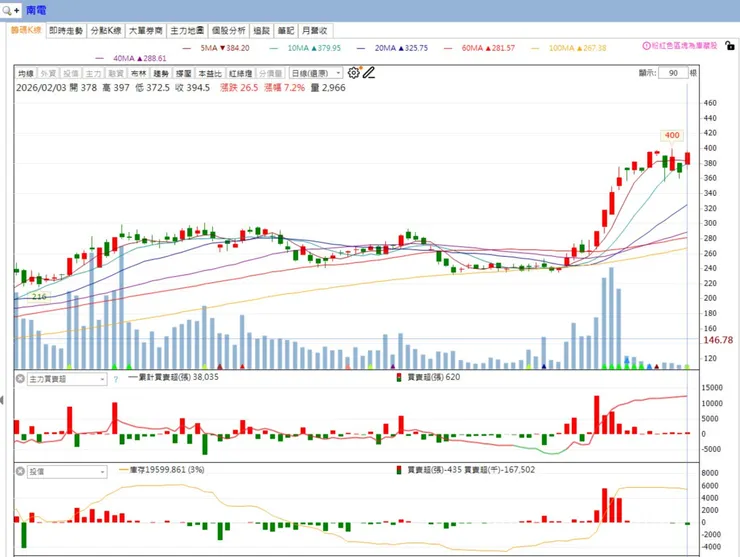740x557 pixels.
Task: Toggle the 紅綠燈 button
Action: click(x=241, y=73)
